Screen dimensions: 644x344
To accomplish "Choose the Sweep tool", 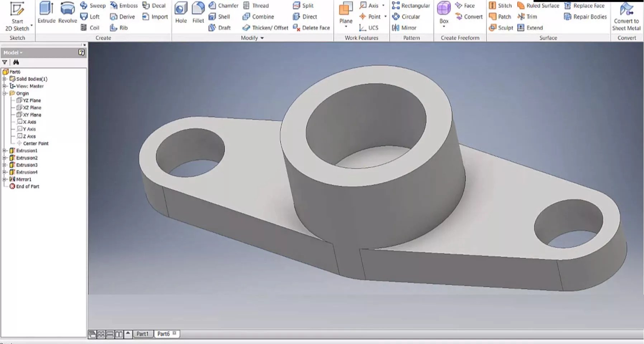I will click(93, 6).
